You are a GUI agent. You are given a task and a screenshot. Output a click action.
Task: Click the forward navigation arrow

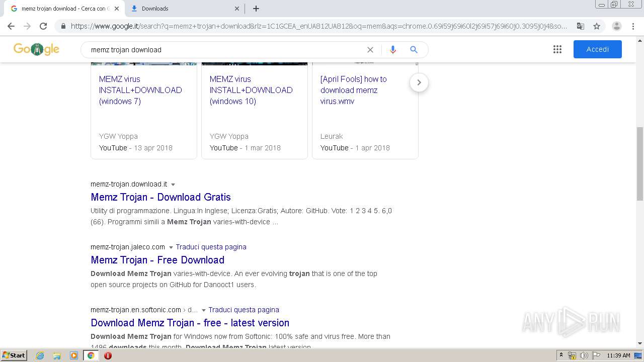[27, 26]
